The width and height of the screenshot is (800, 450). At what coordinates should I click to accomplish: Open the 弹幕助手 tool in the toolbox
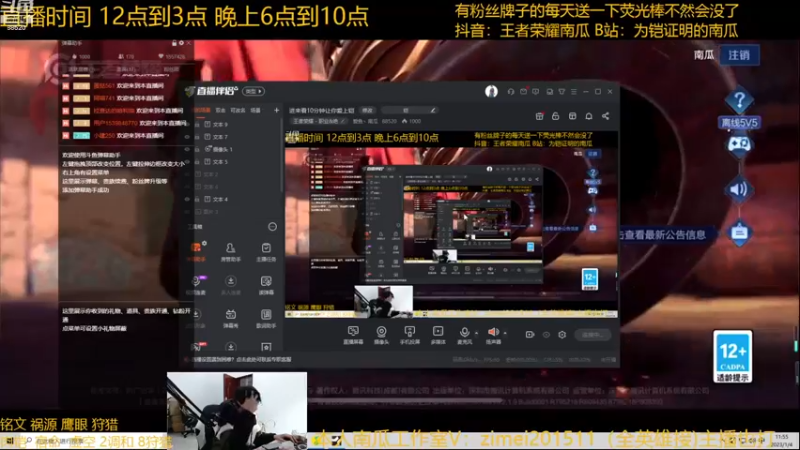[x=196, y=252]
